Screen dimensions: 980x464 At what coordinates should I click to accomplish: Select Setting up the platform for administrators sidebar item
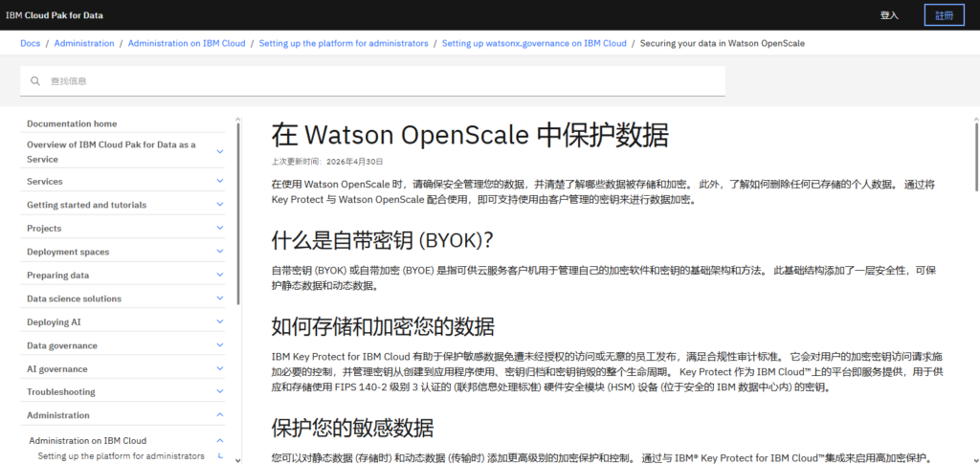[x=122, y=456]
